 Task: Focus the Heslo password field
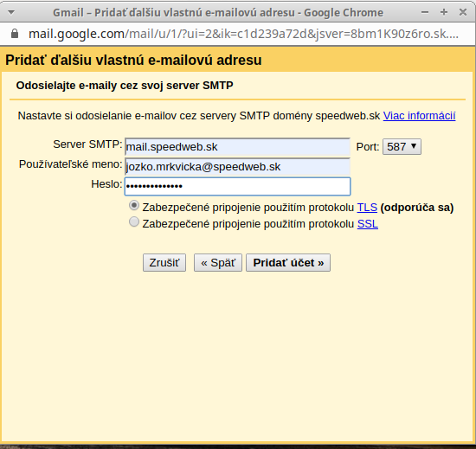pos(237,186)
